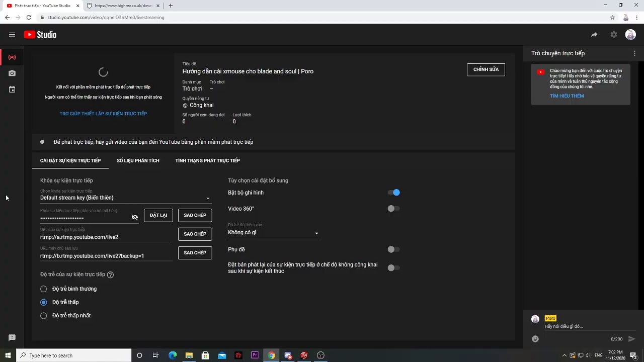The height and width of the screenshot is (362, 644).
Task: Copy the backup server URL
Action: [195, 253]
